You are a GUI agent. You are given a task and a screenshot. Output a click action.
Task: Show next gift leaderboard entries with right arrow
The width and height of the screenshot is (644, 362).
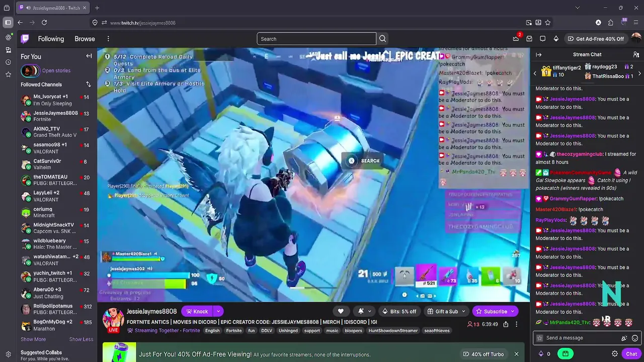[639, 73]
